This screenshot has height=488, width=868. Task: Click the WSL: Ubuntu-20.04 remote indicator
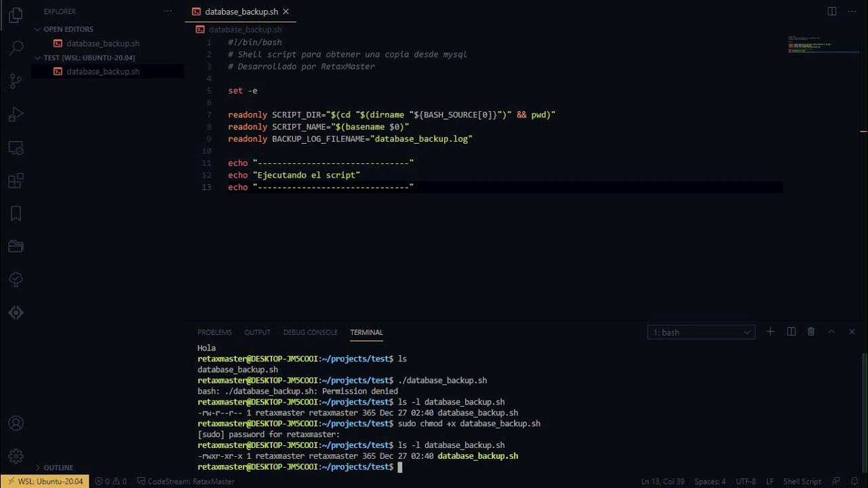tap(45, 481)
